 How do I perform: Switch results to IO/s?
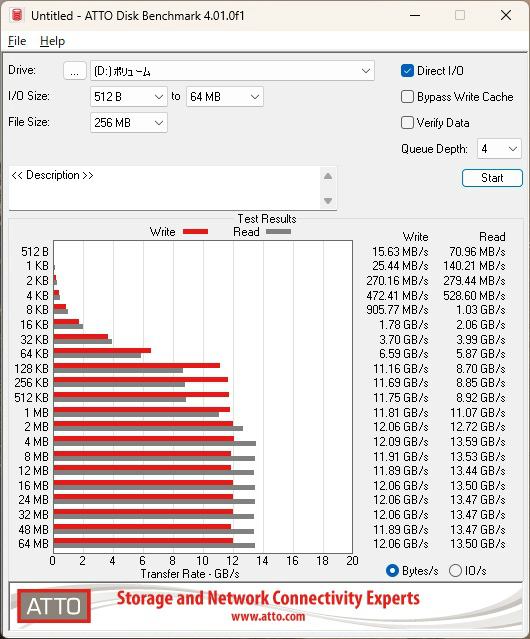(x=455, y=571)
